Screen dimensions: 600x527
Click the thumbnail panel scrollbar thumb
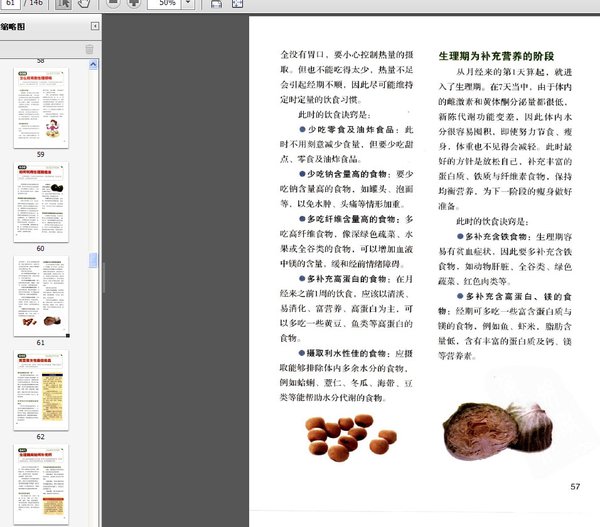coord(93,260)
